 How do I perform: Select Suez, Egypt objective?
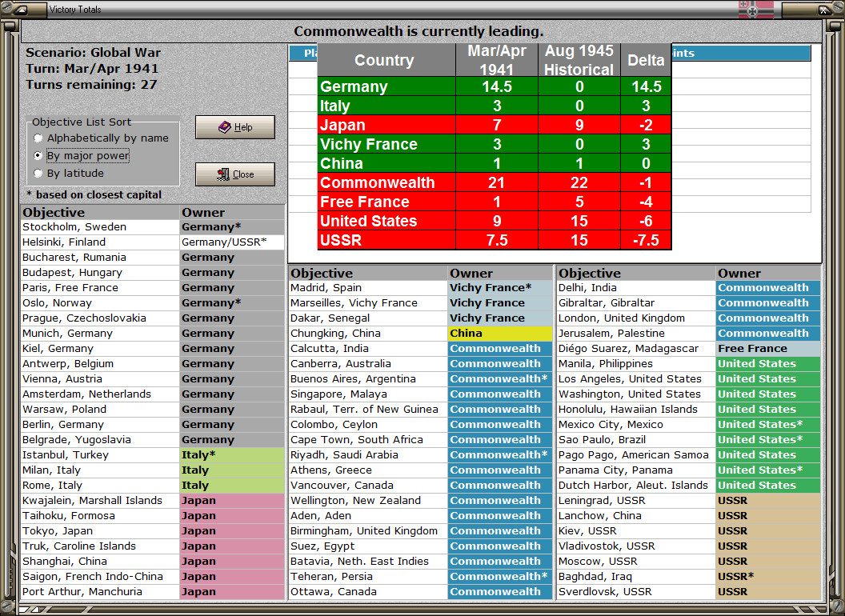(368, 546)
